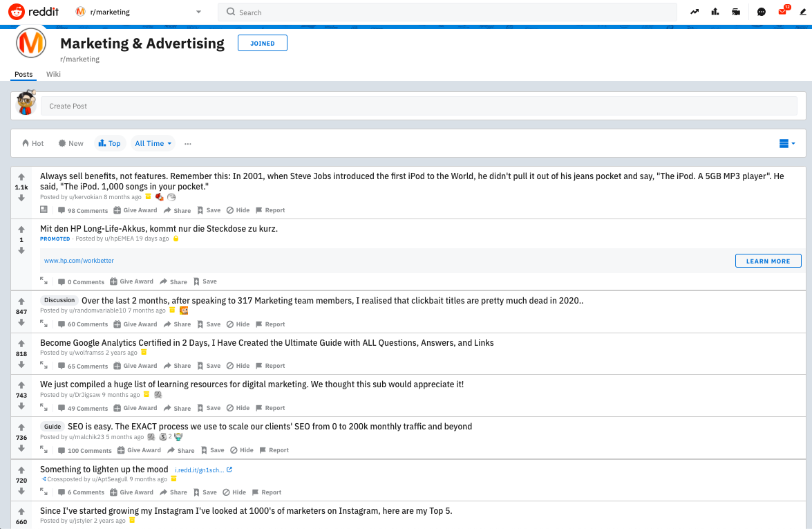812x529 pixels.
Task: Open the r/marketing community dropdown
Action: [x=138, y=12]
